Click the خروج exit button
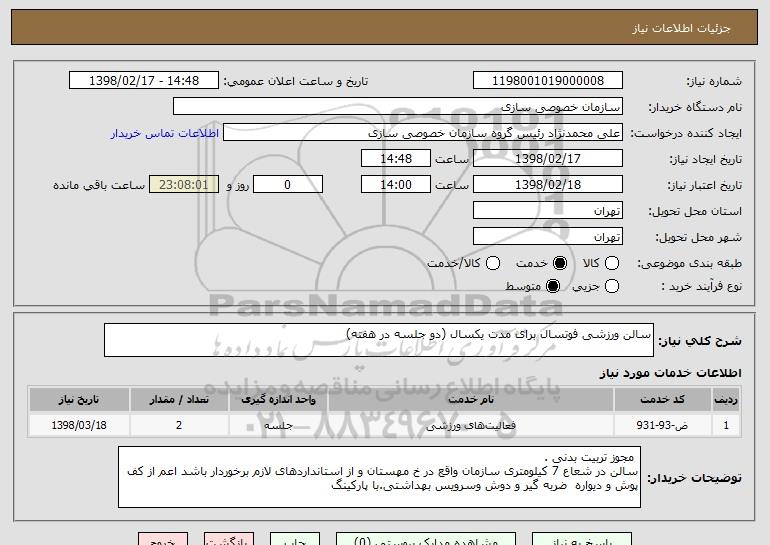Screen dimensions: 770x545 tap(163, 539)
